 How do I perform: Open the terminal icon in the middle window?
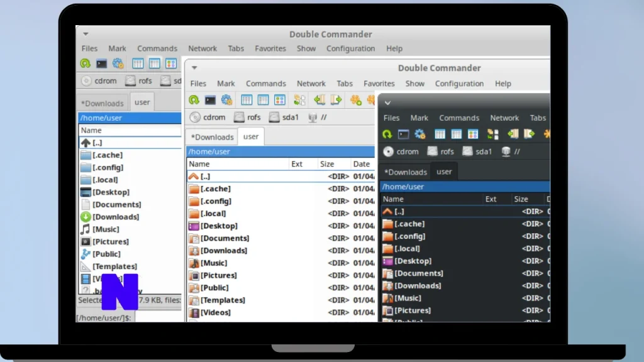pyautogui.click(x=210, y=100)
